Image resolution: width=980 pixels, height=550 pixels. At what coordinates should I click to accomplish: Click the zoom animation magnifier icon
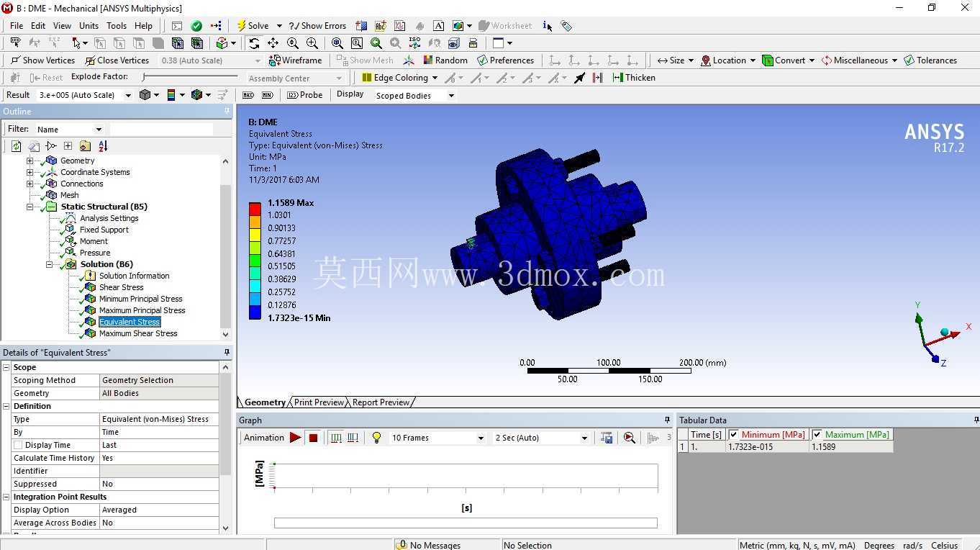tap(630, 438)
